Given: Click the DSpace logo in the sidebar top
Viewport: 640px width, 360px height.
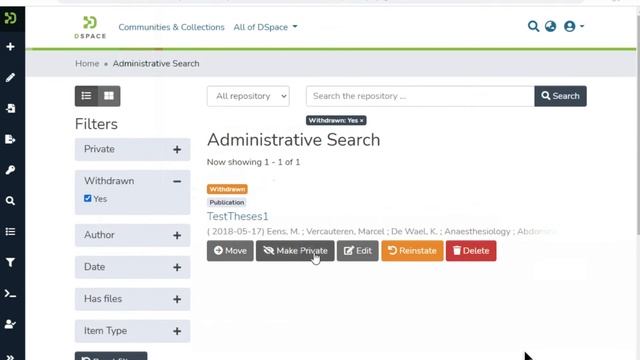Looking at the screenshot, I should click(10, 18).
